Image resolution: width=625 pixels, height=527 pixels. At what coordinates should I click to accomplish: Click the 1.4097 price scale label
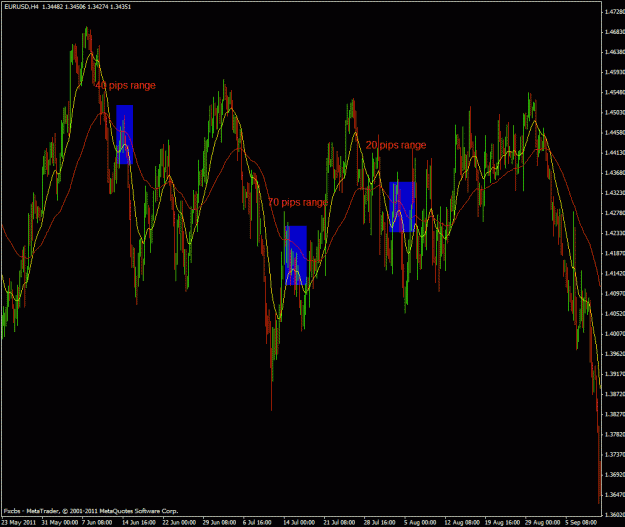[615, 294]
